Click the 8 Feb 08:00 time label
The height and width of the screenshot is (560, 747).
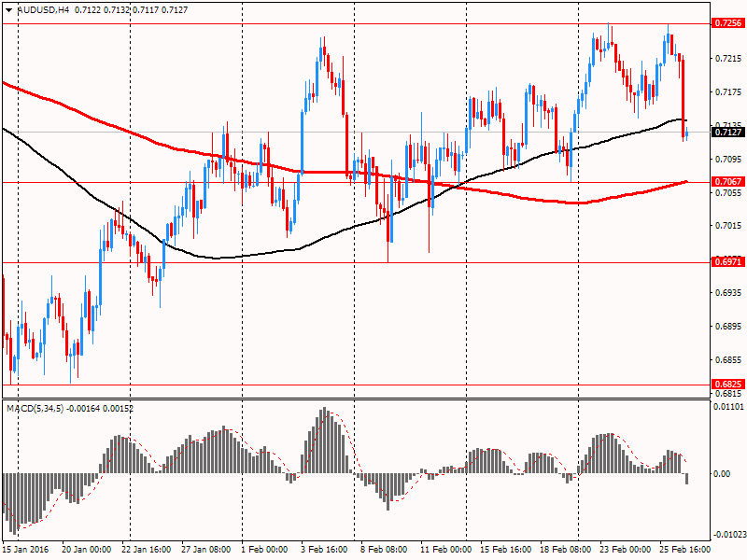pyautogui.click(x=385, y=552)
